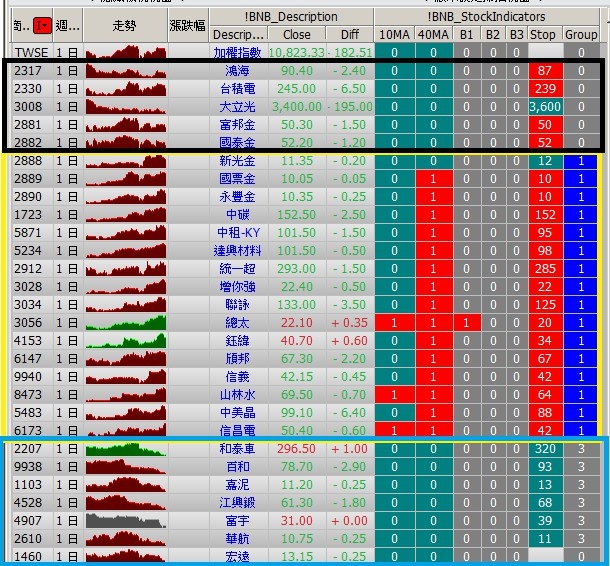The image size is (610, 566).
Task: Click the close price 3,400.00
Action: (x=297, y=107)
